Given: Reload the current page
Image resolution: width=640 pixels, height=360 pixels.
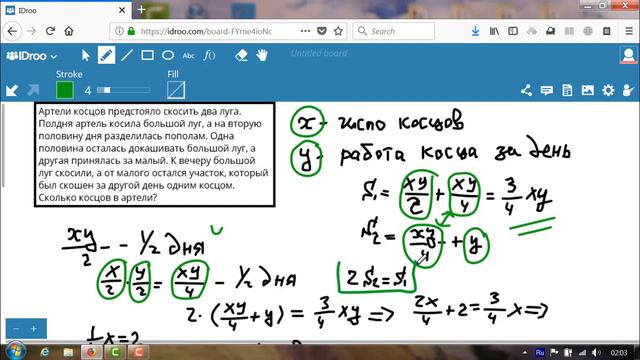Looking at the screenshot, I should (x=50, y=31).
